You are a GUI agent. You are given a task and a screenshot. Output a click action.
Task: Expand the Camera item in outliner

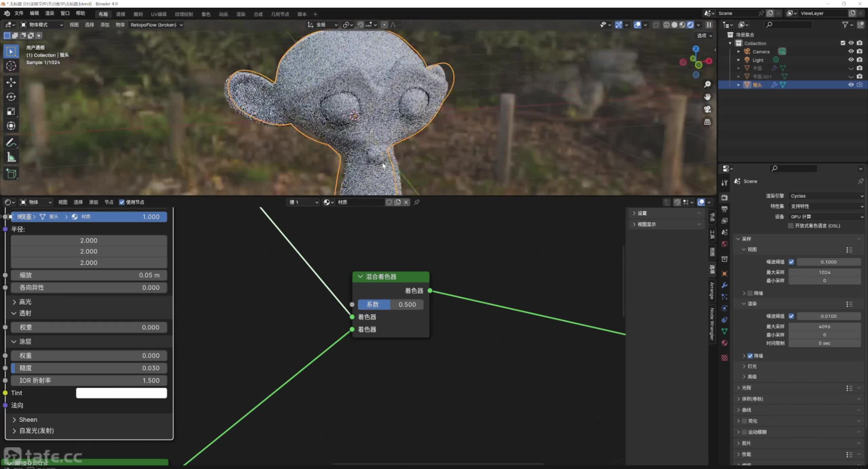(738, 52)
